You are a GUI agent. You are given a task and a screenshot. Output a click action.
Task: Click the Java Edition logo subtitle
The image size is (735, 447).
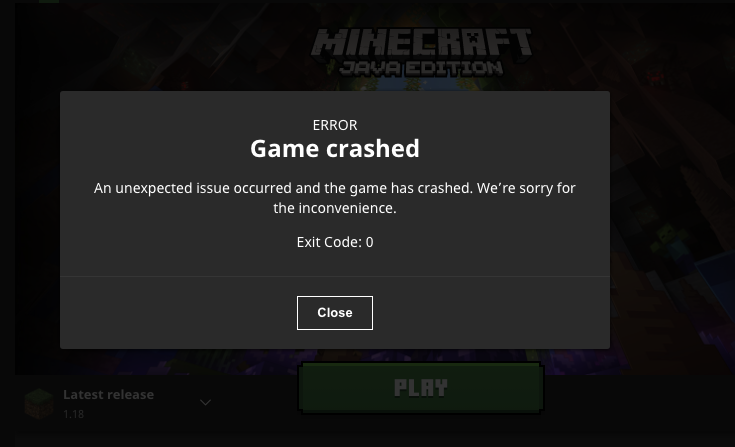(x=421, y=68)
